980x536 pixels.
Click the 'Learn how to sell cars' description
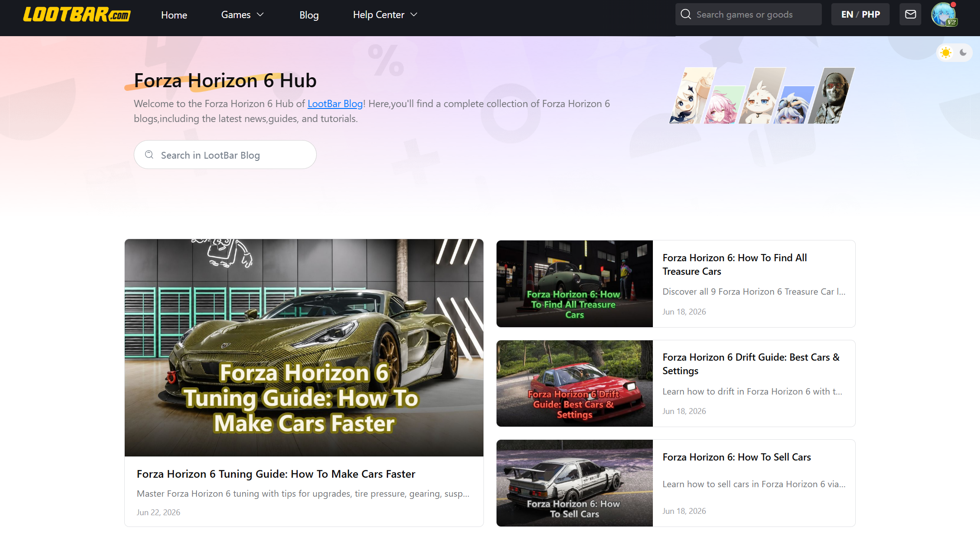(x=754, y=484)
